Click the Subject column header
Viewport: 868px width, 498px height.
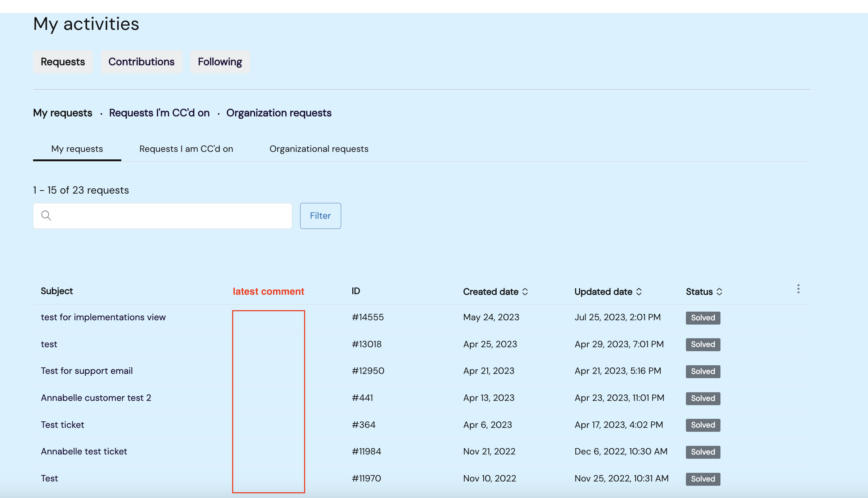56,291
